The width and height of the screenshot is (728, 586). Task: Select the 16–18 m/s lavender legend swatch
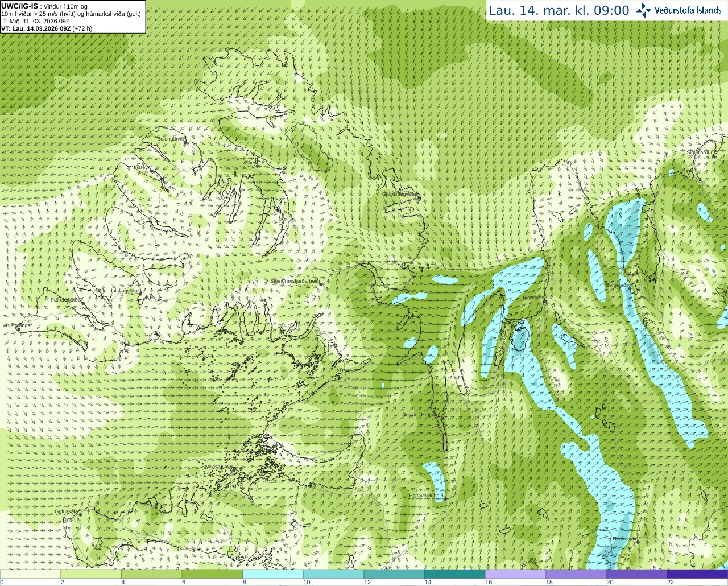coord(515,573)
